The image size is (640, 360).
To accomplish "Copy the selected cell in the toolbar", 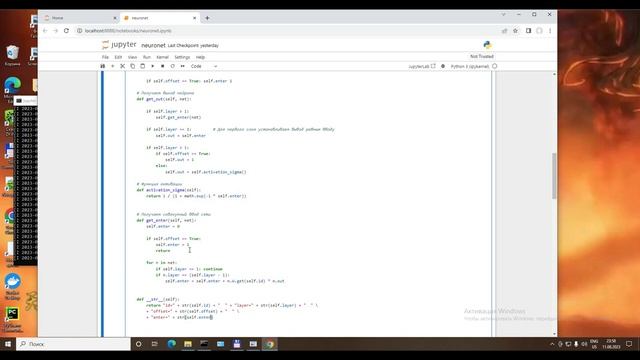I will click(133, 66).
